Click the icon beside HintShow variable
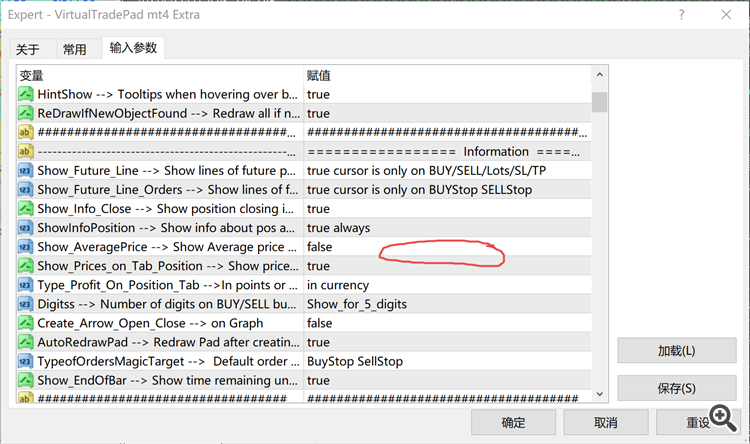 tap(25, 94)
